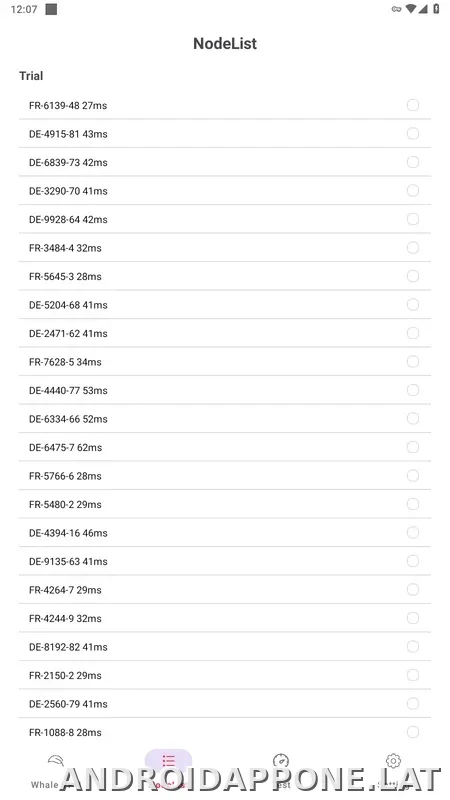Image resolution: width=450 pixels, height=800 pixels.
Task: Open the settings gear icon
Action: pos(393,761)
